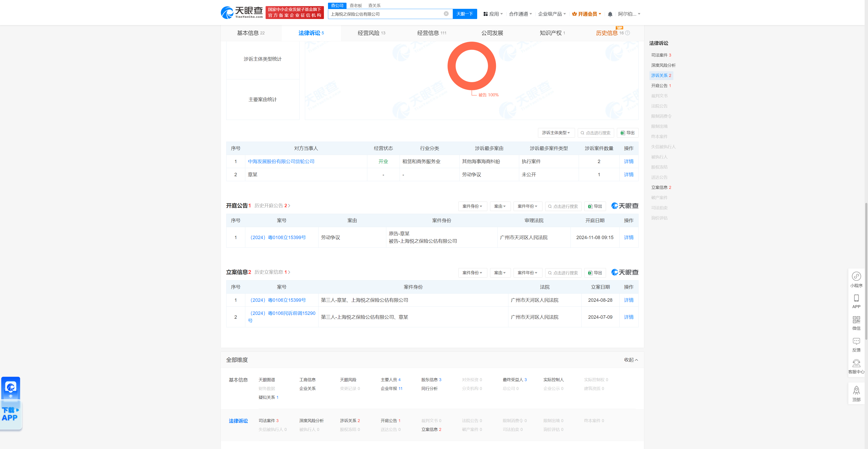
Task: Click the red donut chart 被告 100%
Action: [x=471, y=66]
